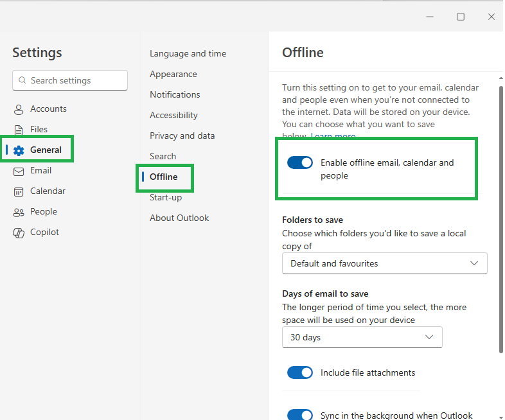
Task: Turn off Include file attachments toggle
Action: (300, 372)
